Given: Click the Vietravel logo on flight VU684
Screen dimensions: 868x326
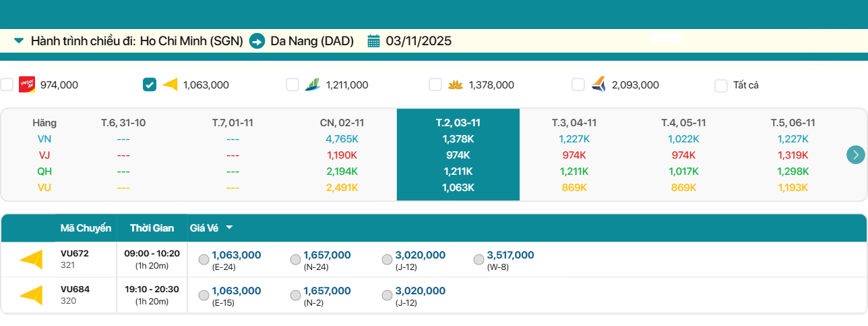Looking at the screenshot, I should click(x=31, y=295).
